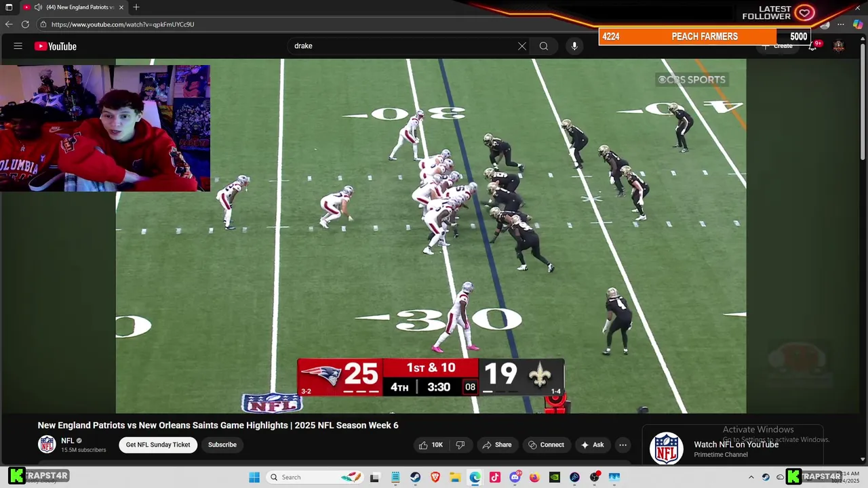Switch to Microsoft Edge in the taskbar
Screen dimensions: 868x488
475,477
